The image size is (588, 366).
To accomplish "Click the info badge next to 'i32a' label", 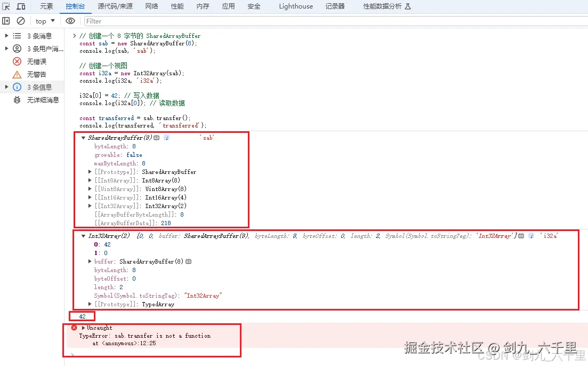I will tap(531, 236).
